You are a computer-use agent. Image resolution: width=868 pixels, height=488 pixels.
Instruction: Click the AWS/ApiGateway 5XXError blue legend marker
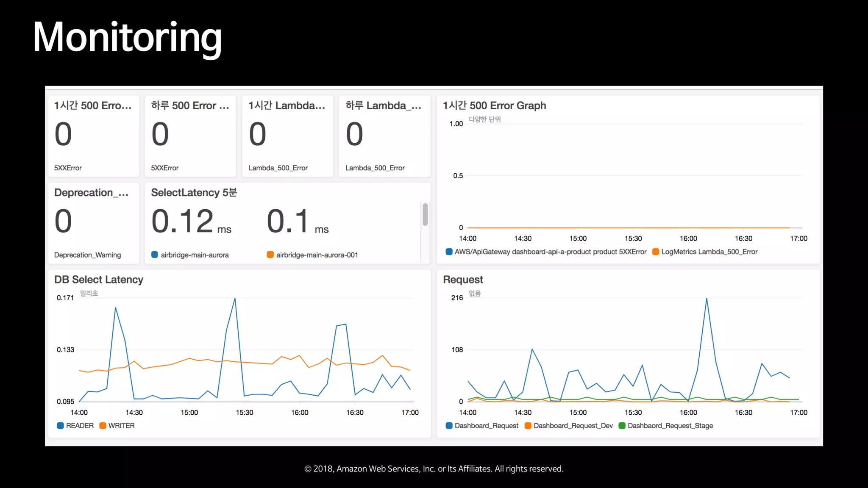click(x=449, y=252)
